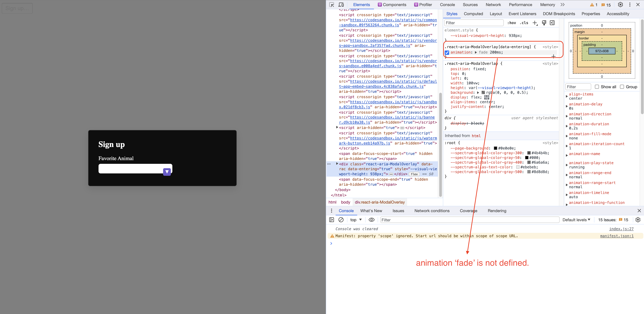644x314 pixels.
Task: Open the drawer three-dot menu
Action: [331, 211]
